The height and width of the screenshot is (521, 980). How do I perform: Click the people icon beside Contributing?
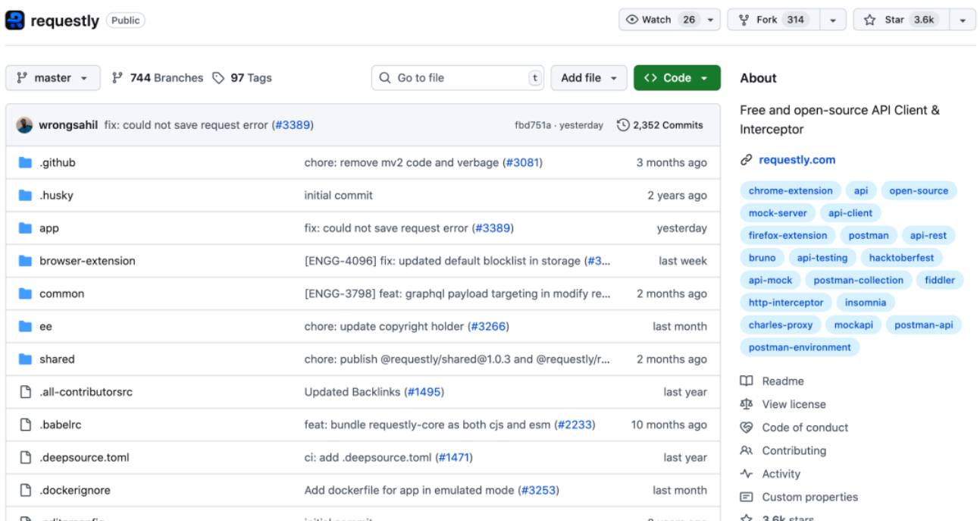747,450
